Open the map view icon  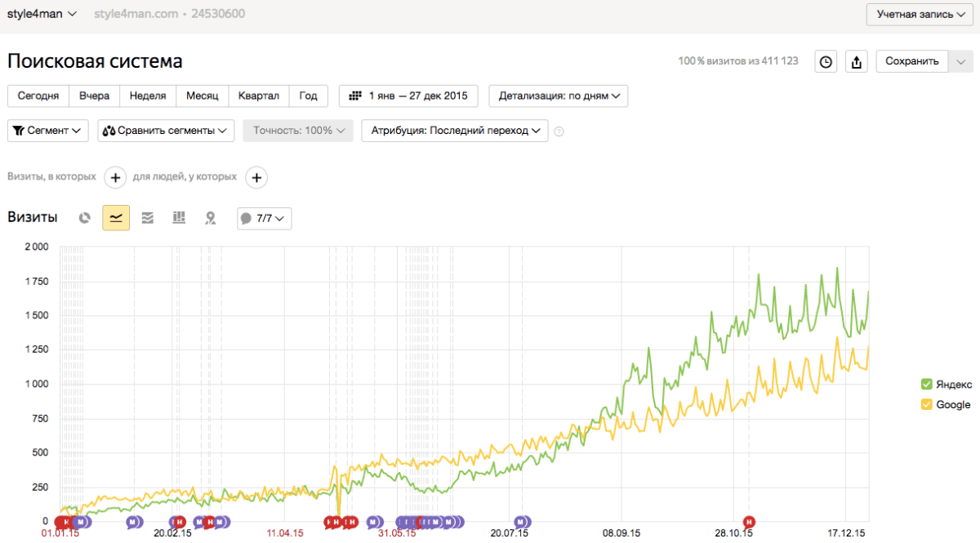[210, 218]
